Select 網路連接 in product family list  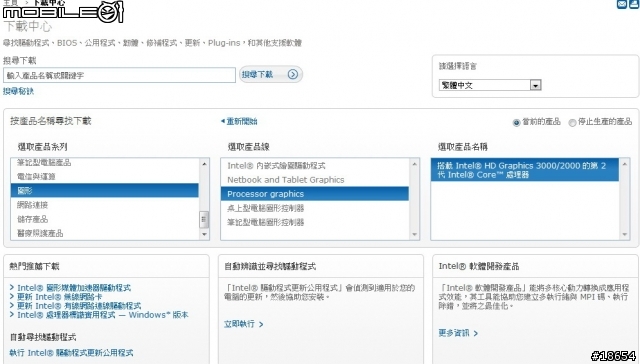(x=104, y=205)
